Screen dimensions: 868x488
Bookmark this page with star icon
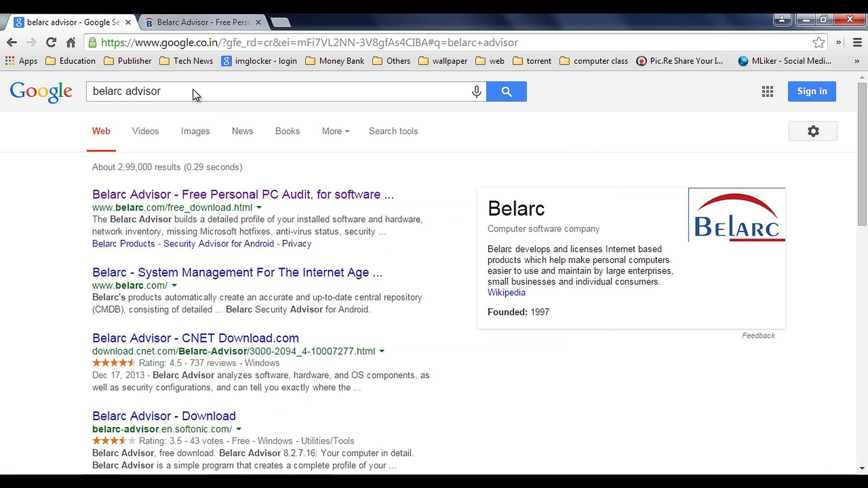[818, 42]
